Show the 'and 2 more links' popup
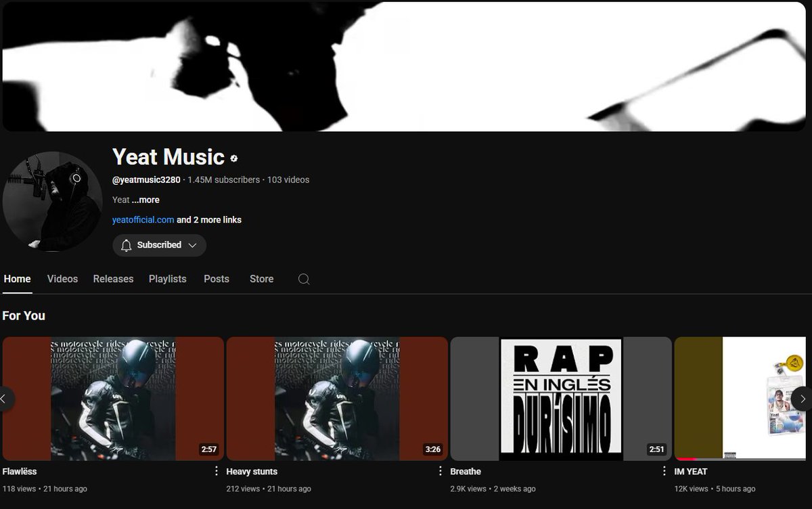Image resolution: width=812 pixels, height=509 pixels. point(209,220)
